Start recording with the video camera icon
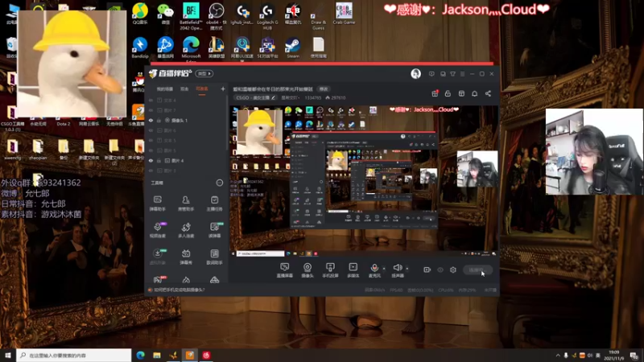This screenshot has width=644, height=362. coord(427,269)
